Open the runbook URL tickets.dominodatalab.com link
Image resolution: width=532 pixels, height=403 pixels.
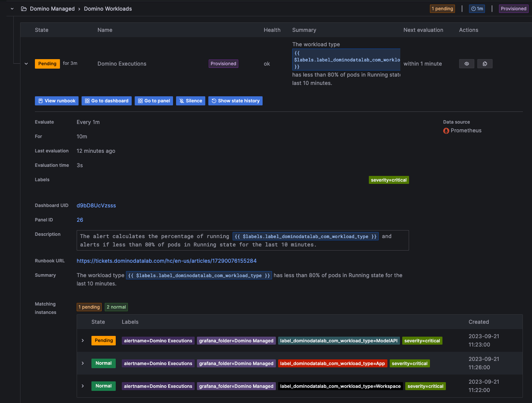[167, 261]
